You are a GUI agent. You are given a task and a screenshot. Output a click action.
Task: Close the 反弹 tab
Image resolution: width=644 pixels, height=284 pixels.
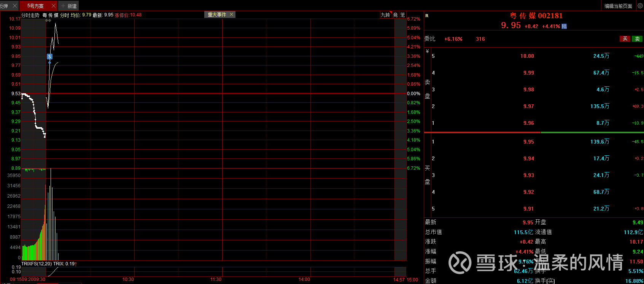tap(14, 6)
